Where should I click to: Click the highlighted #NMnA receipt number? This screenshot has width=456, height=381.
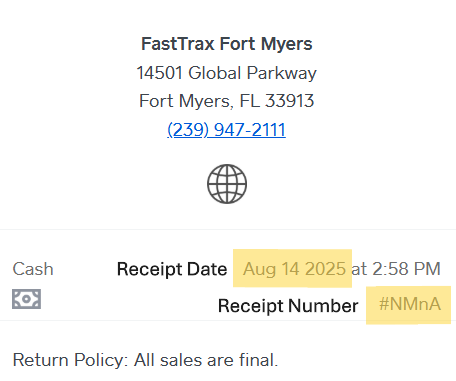click(x=410, y=304)
